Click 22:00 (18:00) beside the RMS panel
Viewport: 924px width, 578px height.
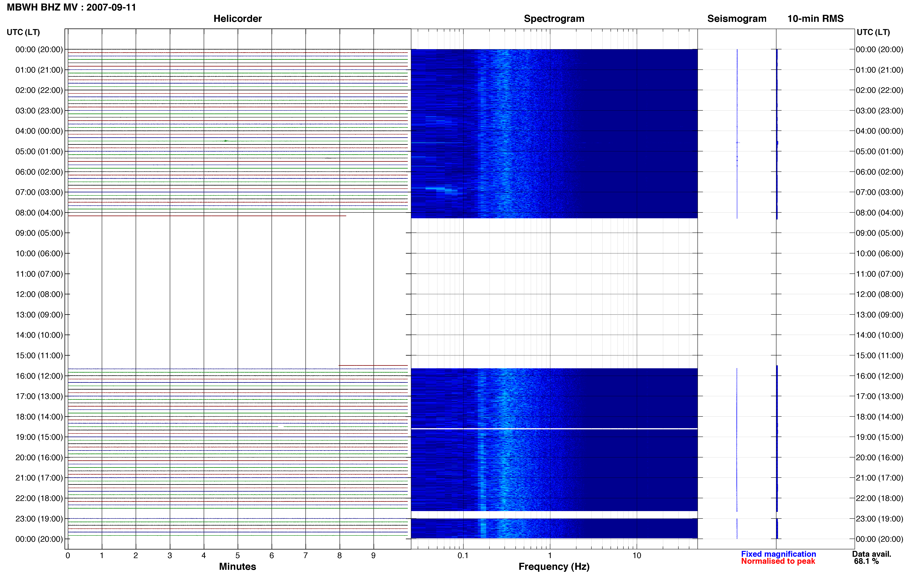click(879, 498)
